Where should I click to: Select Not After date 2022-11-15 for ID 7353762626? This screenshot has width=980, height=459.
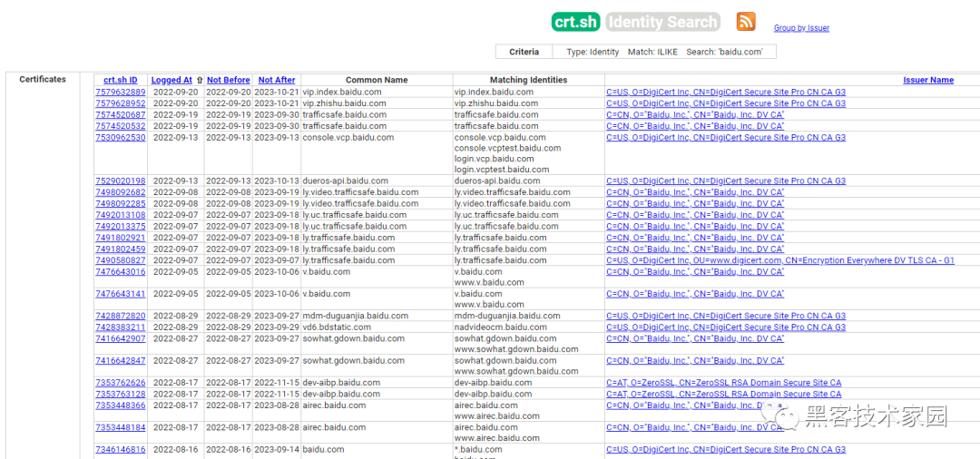[277, 383]
